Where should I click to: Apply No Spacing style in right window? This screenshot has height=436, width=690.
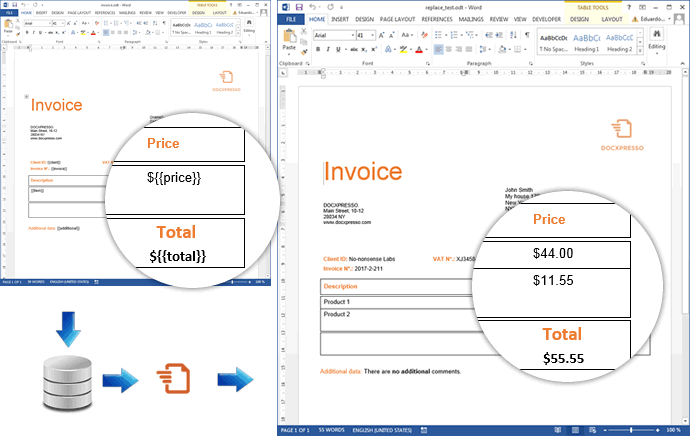coord(554,43)
